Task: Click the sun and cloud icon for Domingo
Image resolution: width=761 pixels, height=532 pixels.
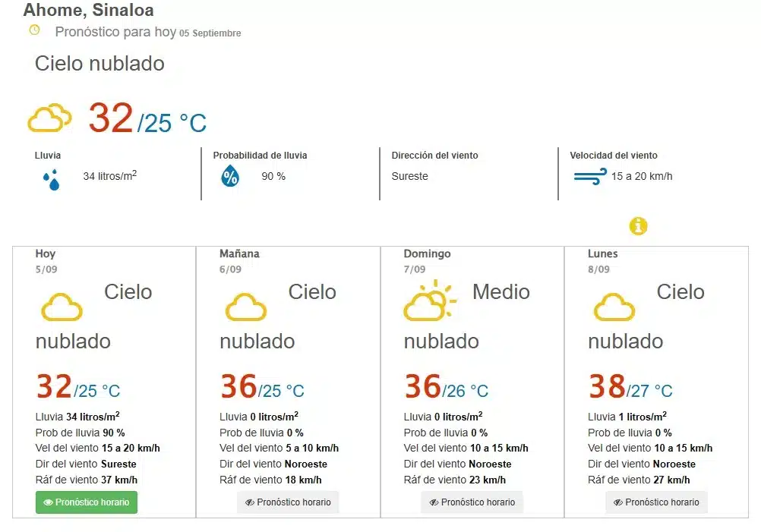Action: (x=430, y=301)
